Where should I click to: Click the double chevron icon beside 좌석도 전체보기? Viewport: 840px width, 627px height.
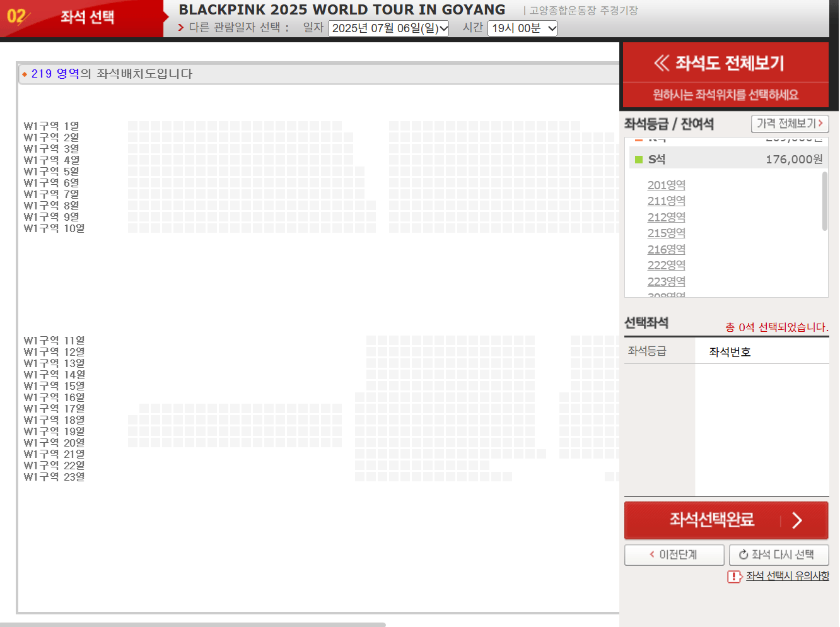[661, 62]
